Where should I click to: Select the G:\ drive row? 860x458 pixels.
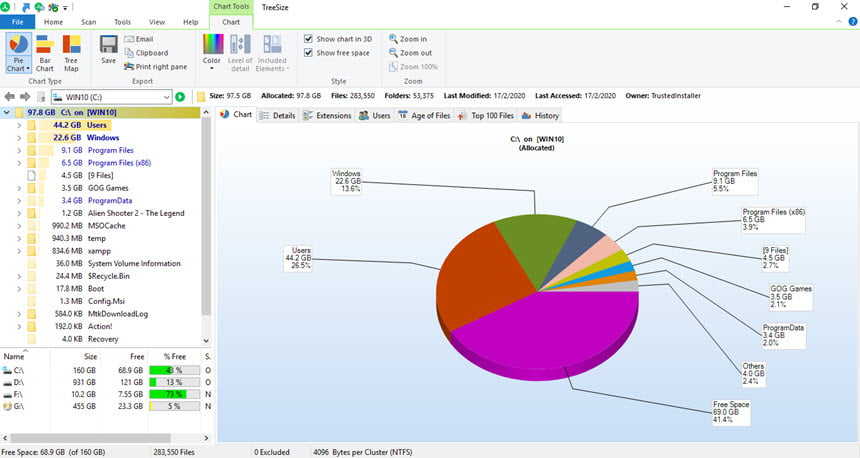(x=106, y=406)
